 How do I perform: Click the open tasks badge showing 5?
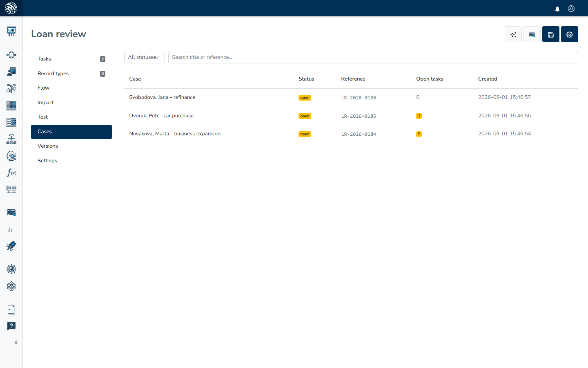pyautogui.click(x=419, y=134)
